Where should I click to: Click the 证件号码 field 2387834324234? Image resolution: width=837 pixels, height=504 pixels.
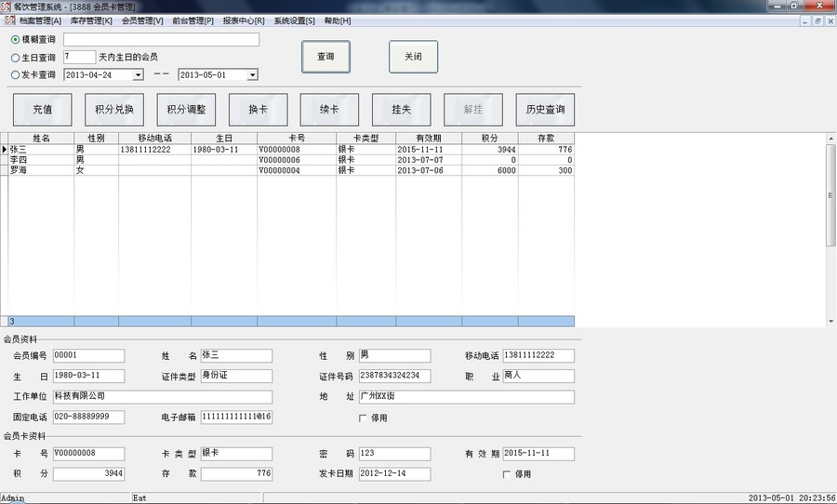pyautogui.click(x=394, y=376)
